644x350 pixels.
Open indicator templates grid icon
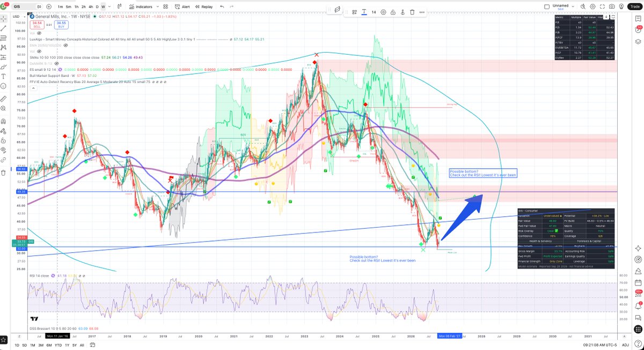(x=165, y=6)
